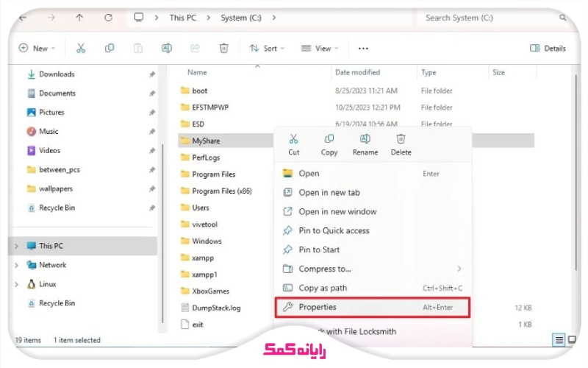This screenshot has width=588, height=368.
Task: Choose Copy as path menu entry
Action: (322, 289)
